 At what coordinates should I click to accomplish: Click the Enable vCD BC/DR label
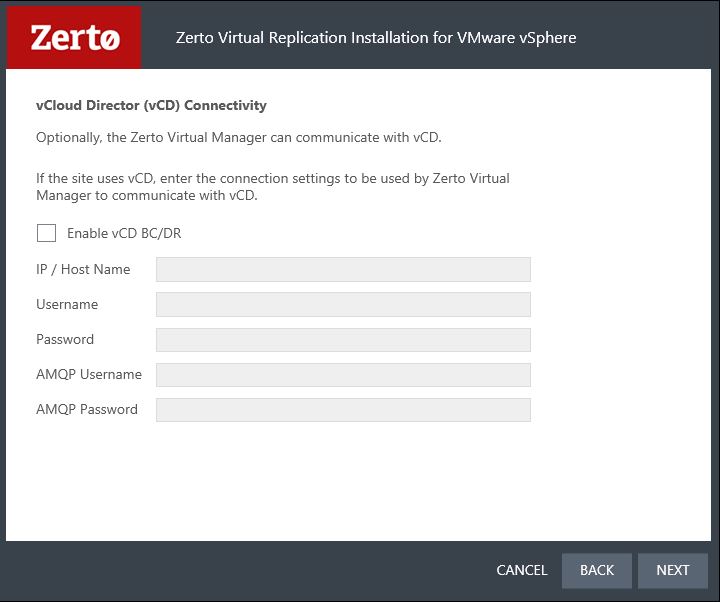pyautogui.click(x=124, y=233)
